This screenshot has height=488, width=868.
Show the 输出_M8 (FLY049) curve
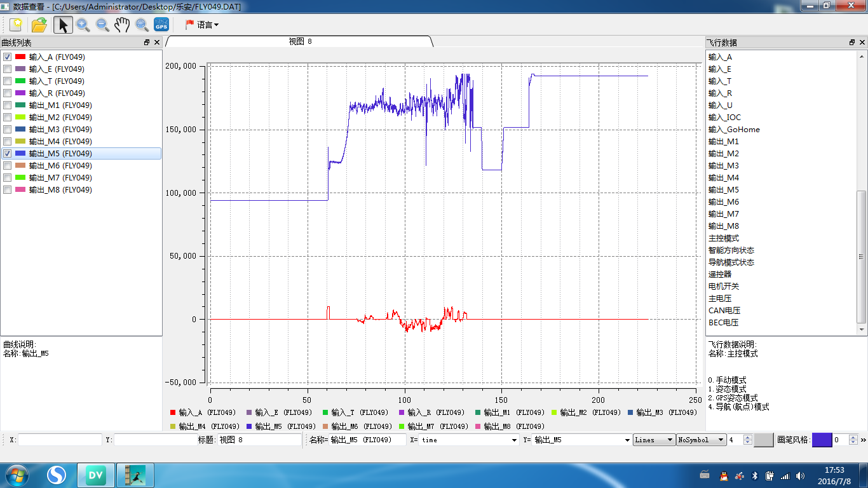(x=8, y=190)
